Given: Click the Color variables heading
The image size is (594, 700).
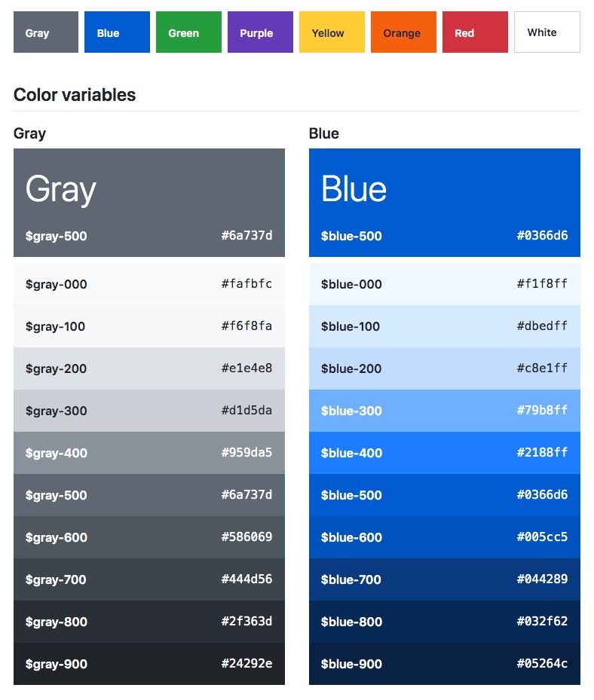Looking at the screenshot, I should pyautogui.click(x=75, y=95).
